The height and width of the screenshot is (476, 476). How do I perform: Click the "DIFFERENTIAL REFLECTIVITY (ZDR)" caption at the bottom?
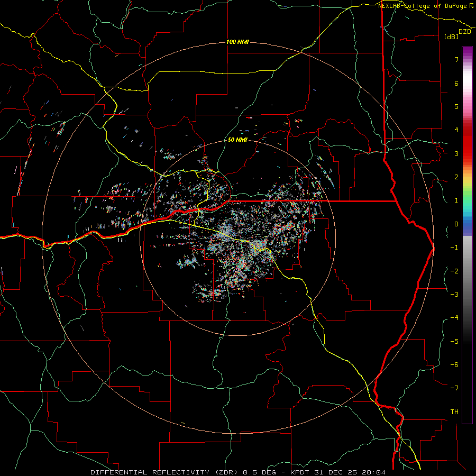[x=165, y=472]
